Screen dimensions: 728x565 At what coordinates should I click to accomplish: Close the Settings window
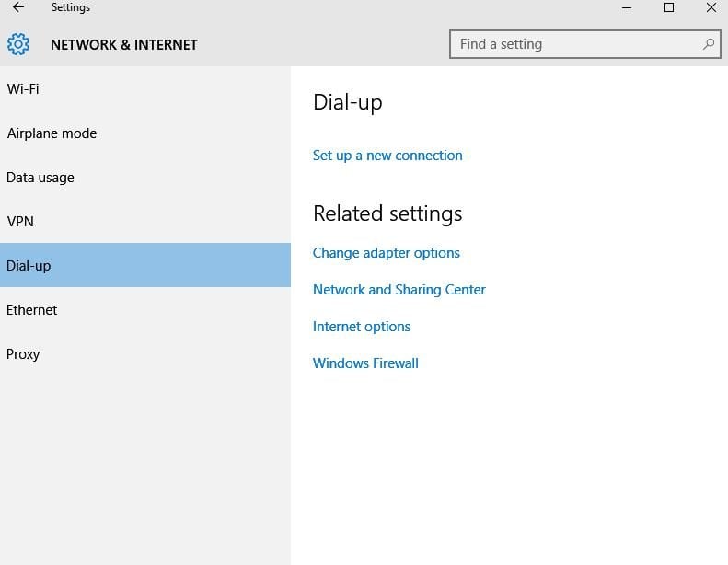(711, 7)
